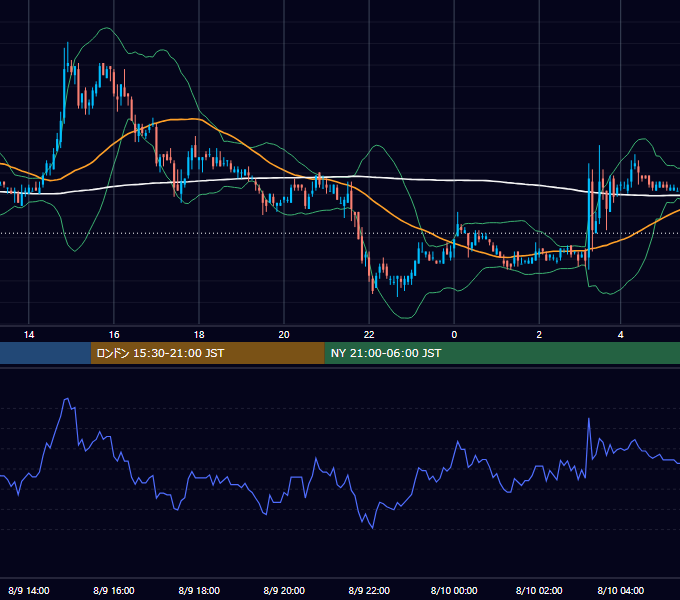The image size is (680, 600).
Task: Click the 8/10 04:00 date label
Action: pos(621,590)
